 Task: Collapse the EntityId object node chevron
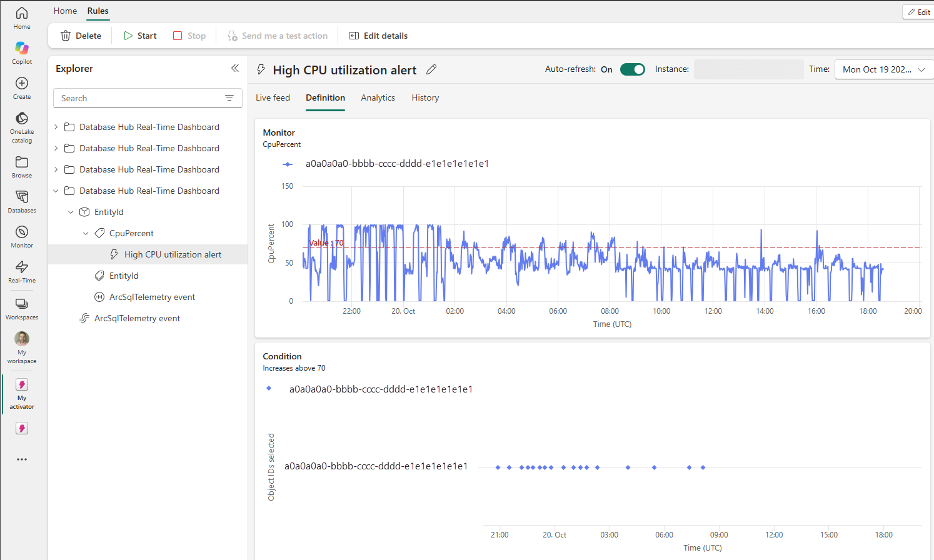point(71,212)
